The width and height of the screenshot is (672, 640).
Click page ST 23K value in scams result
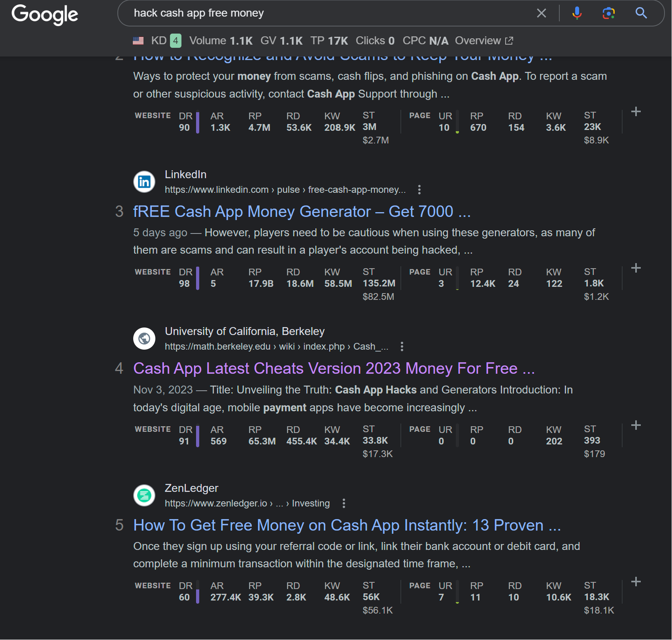(592, 127)
